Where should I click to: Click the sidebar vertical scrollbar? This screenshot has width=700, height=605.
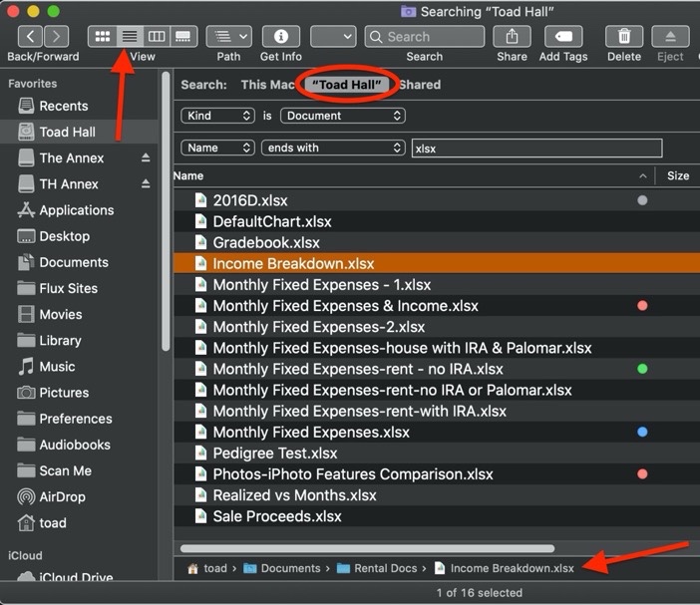pos(166,211)
